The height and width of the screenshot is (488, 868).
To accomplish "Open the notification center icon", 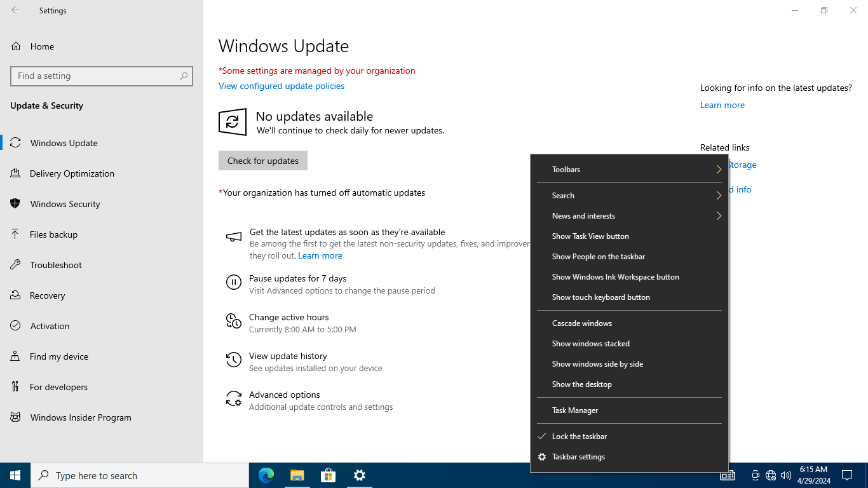I will [847, 475].
